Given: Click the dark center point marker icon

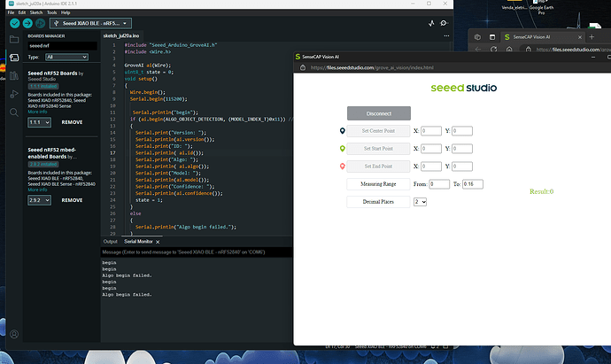Looking at the screenshot, I should coord(342,131).
